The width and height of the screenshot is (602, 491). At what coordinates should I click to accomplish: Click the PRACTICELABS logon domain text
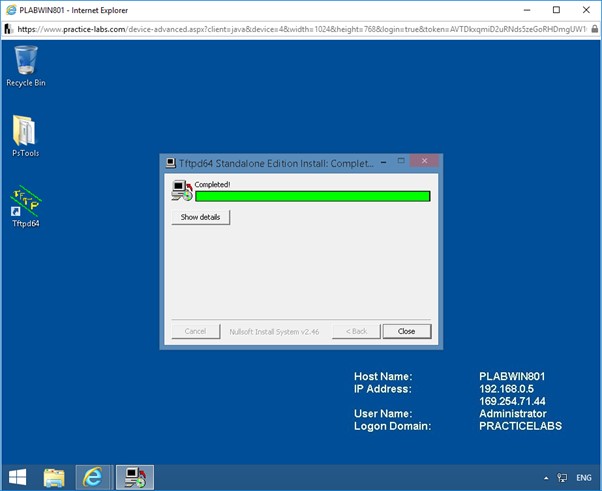[x=520, y=426]
